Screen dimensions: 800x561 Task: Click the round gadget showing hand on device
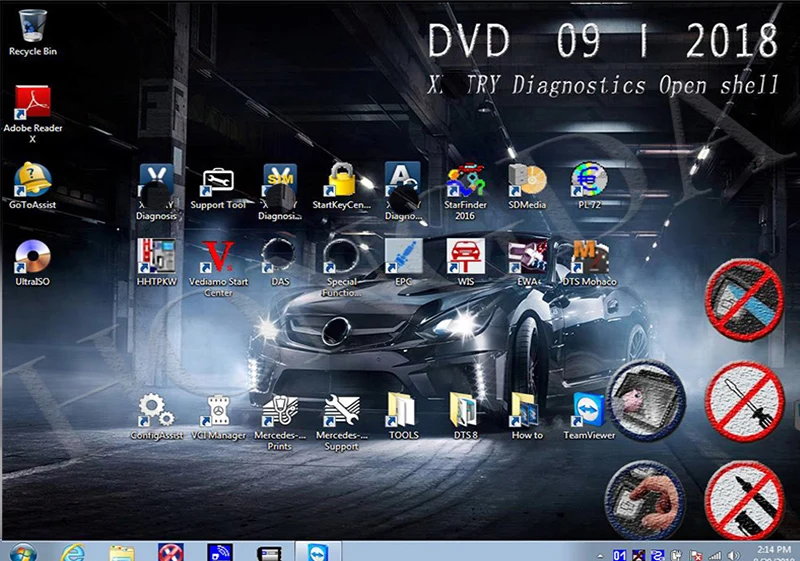coord(645,500)
